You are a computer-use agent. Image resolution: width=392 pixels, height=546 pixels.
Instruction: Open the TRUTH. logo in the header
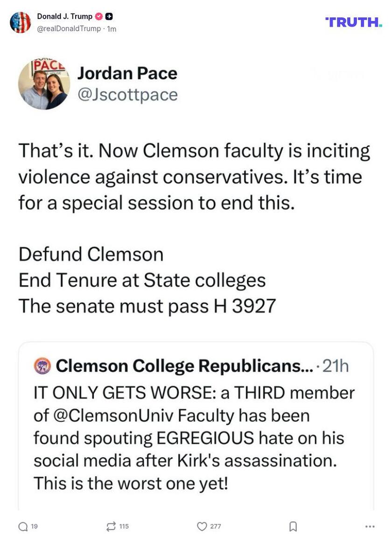[353, 22]
